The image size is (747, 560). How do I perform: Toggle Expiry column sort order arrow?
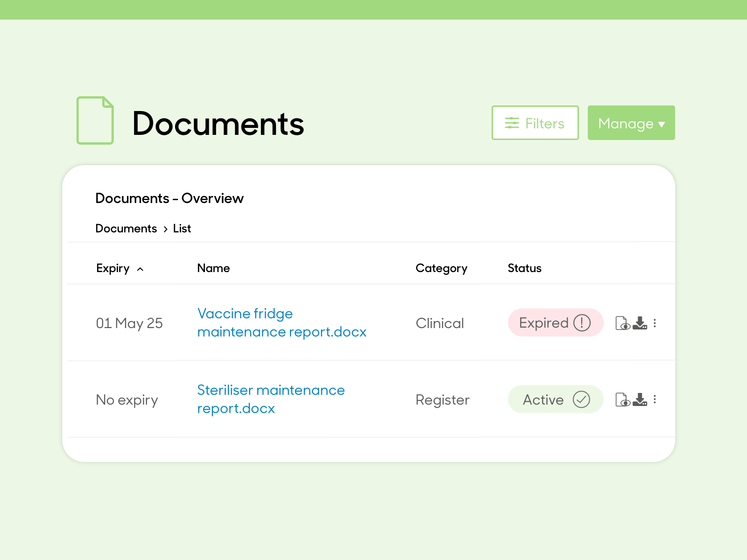click(x=140, y=269)
